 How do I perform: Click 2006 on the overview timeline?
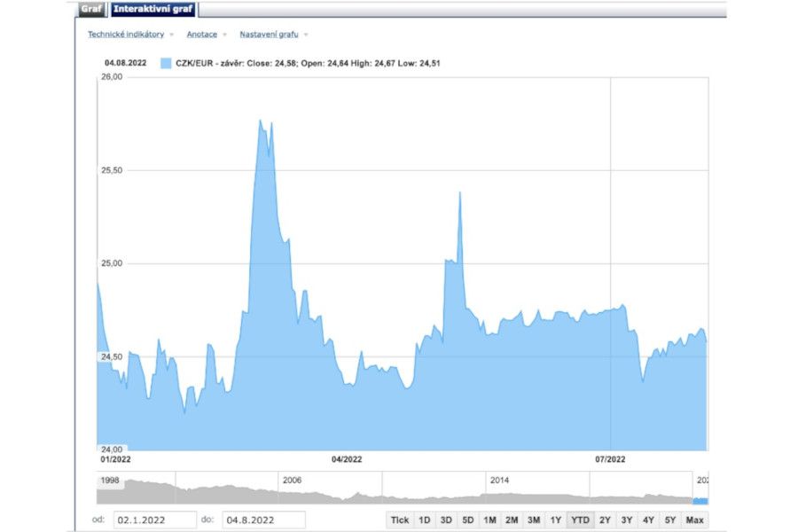click(x=292, y=480)
